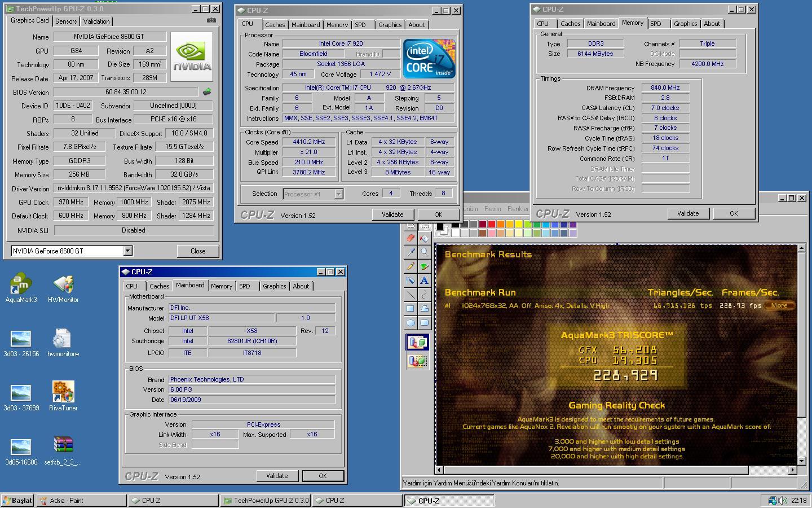Image resolution: width=812 pixels, height=508 pixels.
Task: Click the More button in AquaMark results
Action: click(x=779, y=305)
